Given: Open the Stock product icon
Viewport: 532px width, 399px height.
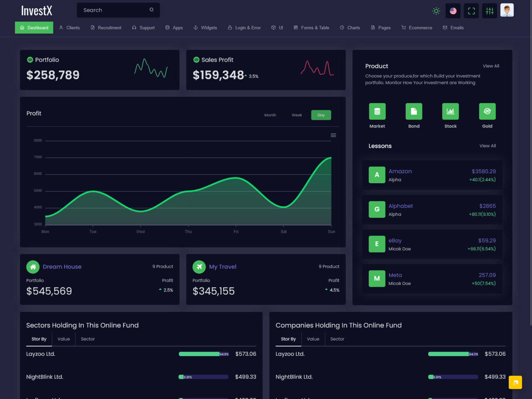Looking at the screenshot, I should 450,111.
